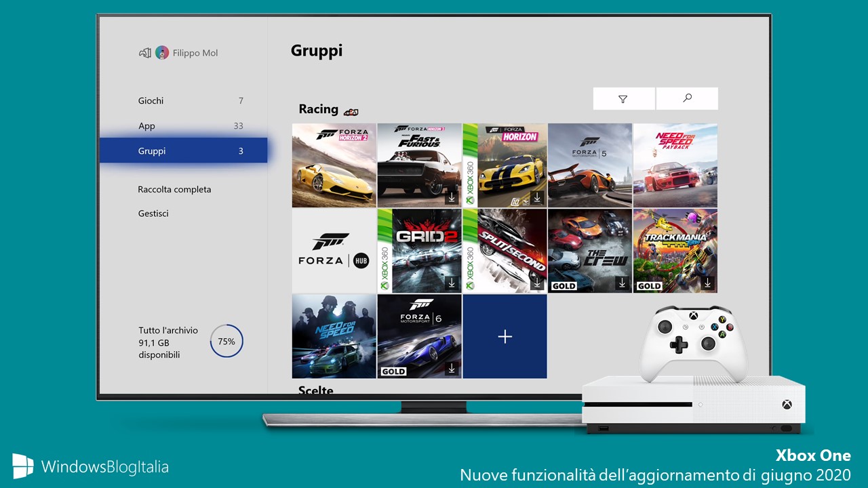Image resolution: width=868 pixels, height=488 pixels.
Task: Open the Trackmania Turbo tile
Action: (x=675, y=251)
